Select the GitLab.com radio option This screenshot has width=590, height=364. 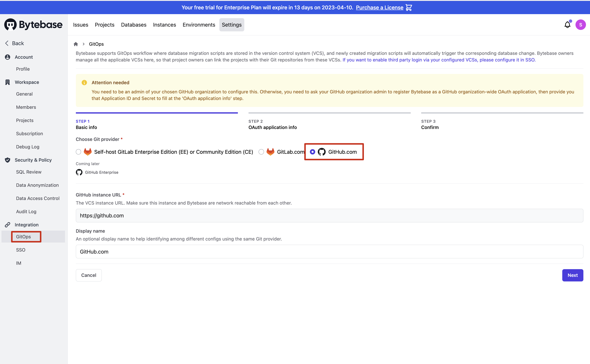261,152
